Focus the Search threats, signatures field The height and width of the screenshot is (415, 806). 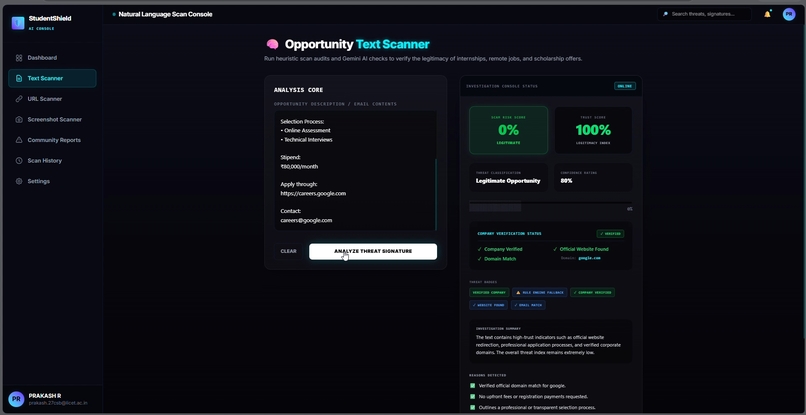tap(704, 14)
